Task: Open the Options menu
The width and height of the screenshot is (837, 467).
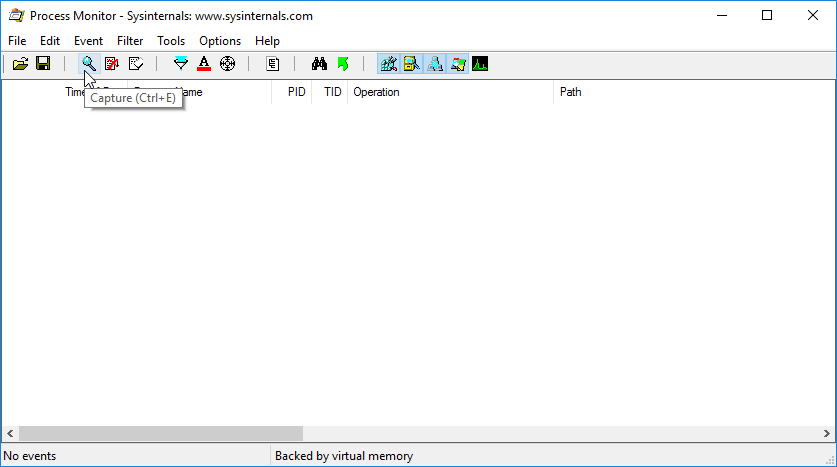Action: (x=220, y=41)
